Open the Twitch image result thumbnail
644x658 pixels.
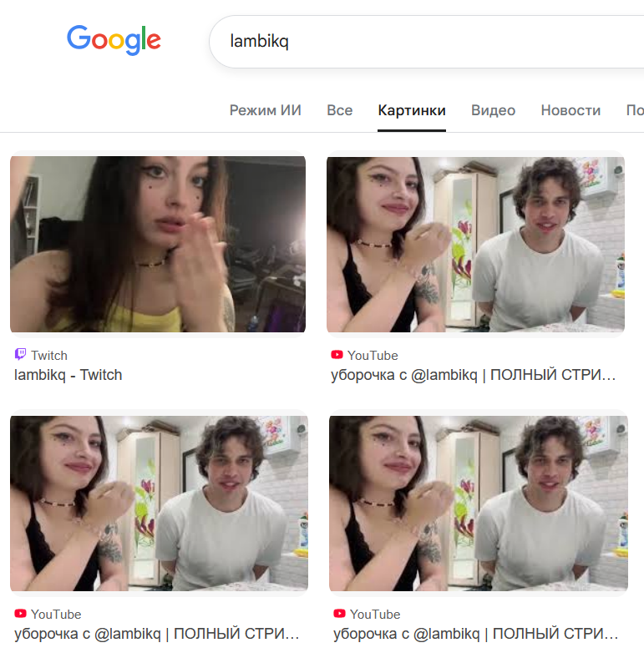pyautogui.click(x=158, y=244)
